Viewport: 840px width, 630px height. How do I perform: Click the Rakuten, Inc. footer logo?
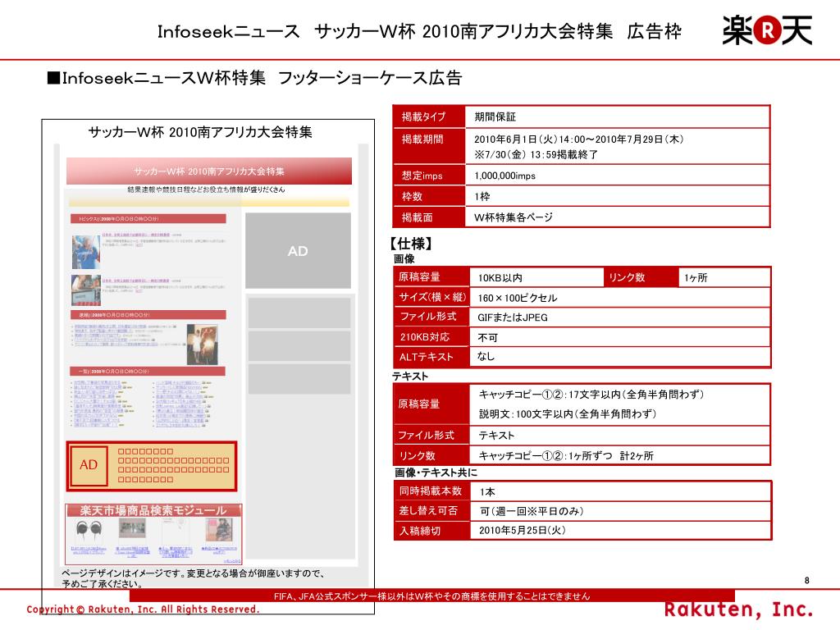click(739, 609)
